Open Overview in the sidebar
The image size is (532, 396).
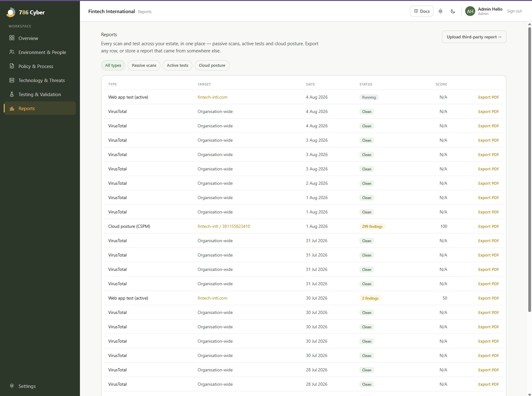click(x=40, y=38)
